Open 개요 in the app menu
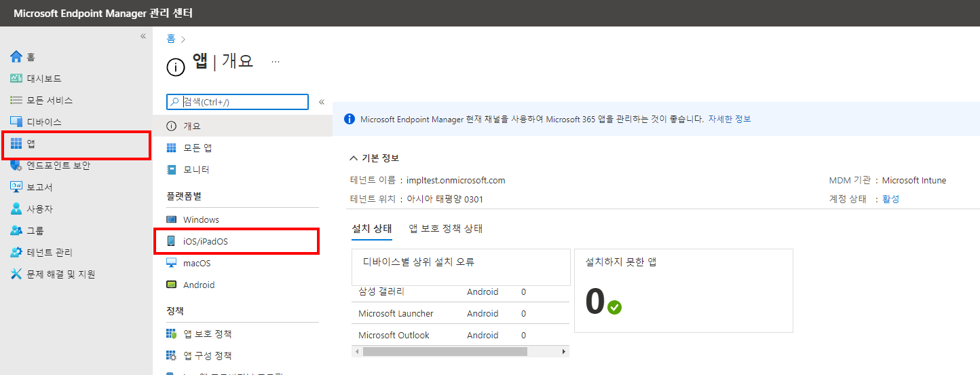The width and height of the screenshot is (980, 375). click(x=242, y=126)
